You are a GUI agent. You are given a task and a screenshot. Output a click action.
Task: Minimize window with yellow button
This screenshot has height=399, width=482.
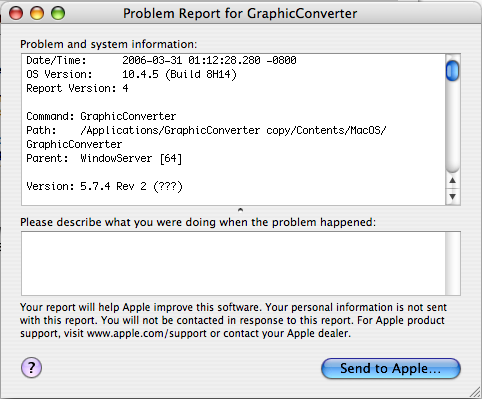[37, 13]
